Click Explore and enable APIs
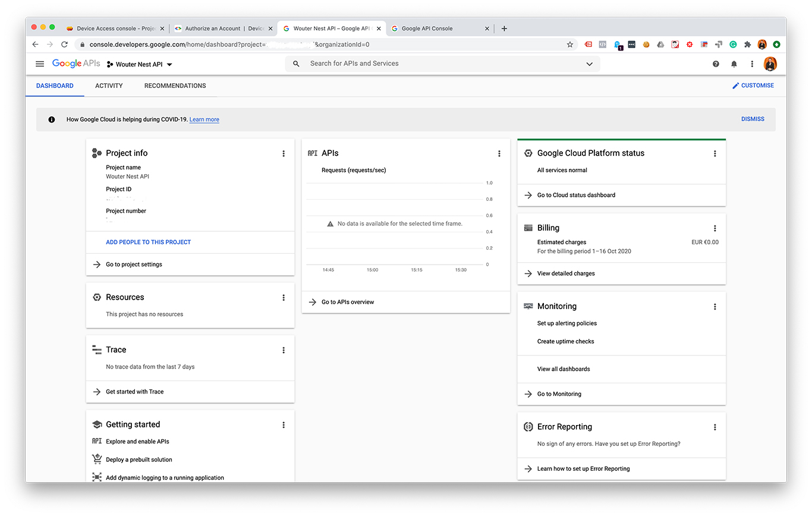The height and width of the screenshot is (516, 812). tap(137, 442)
